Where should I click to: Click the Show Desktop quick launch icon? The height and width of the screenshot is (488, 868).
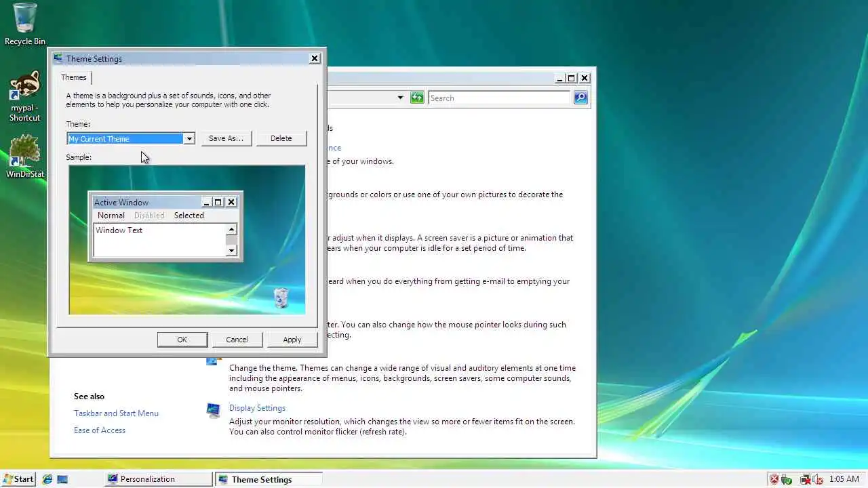[x=62, y=479]
